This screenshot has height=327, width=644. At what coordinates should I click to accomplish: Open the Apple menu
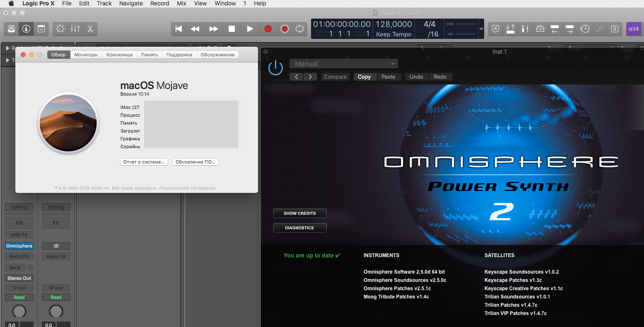[x=11, y=3]
